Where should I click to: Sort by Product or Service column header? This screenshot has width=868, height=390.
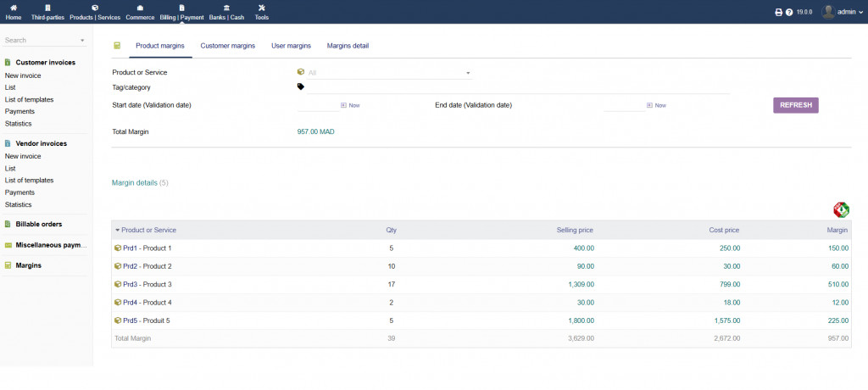tap(148, 231)
